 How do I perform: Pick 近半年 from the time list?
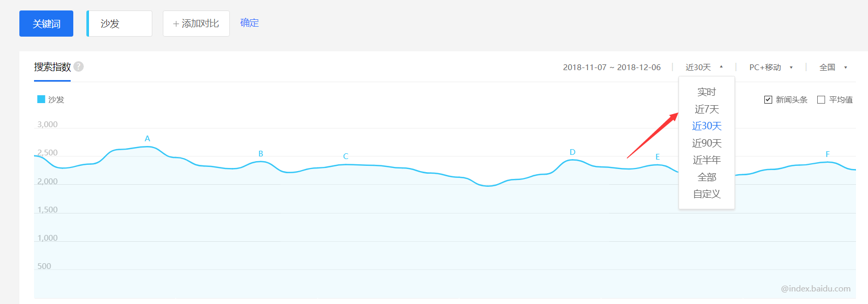[x=707, y=160]
